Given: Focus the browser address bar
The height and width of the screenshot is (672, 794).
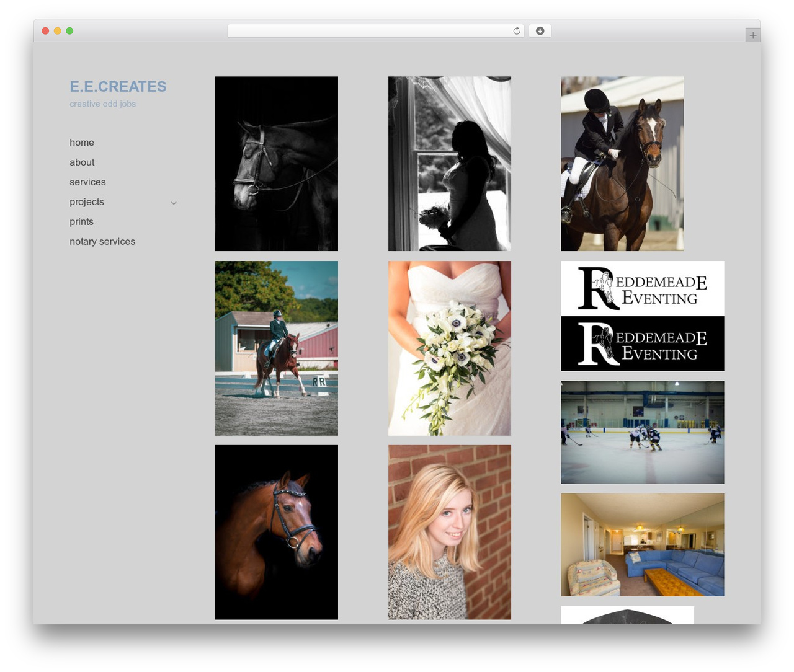Looking at the screenshot, I should point(375,31).
